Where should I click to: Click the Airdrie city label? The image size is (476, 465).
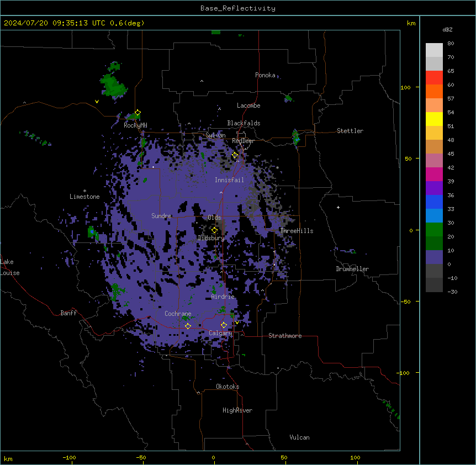223,297
